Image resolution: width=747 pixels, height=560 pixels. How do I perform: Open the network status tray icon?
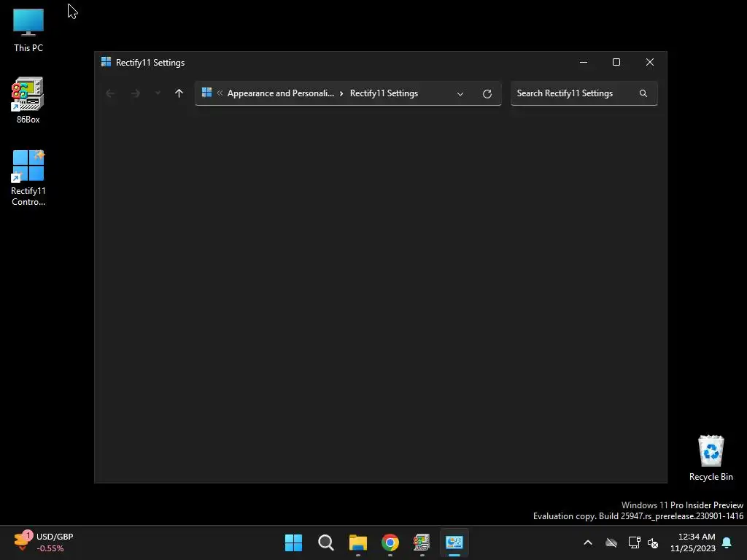click(634, 542)
